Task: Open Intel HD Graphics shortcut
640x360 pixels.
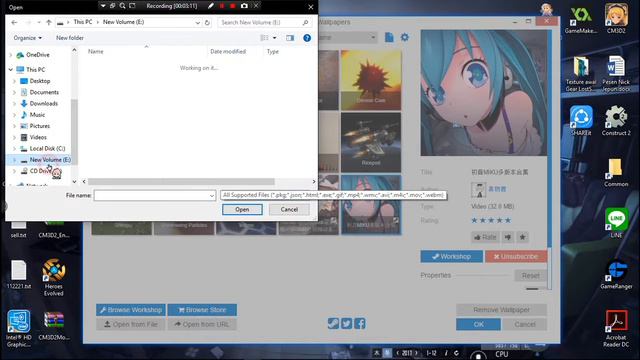Action: point(18,329)
